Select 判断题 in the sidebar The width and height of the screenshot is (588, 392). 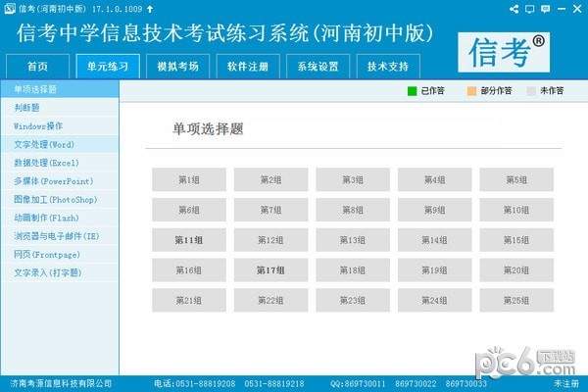(x=27, y=108)
